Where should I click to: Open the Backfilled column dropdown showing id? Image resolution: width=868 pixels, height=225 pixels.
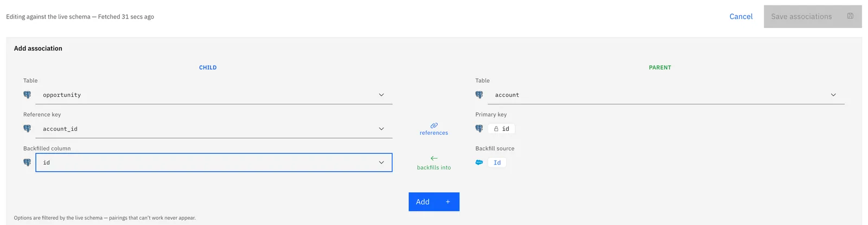pos(214,162)
